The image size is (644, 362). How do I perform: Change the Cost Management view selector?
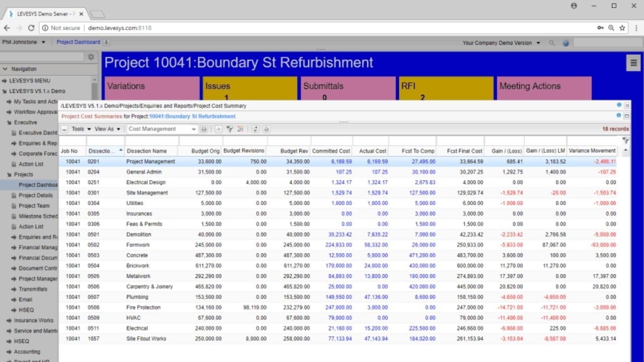(x=161, y=129)
